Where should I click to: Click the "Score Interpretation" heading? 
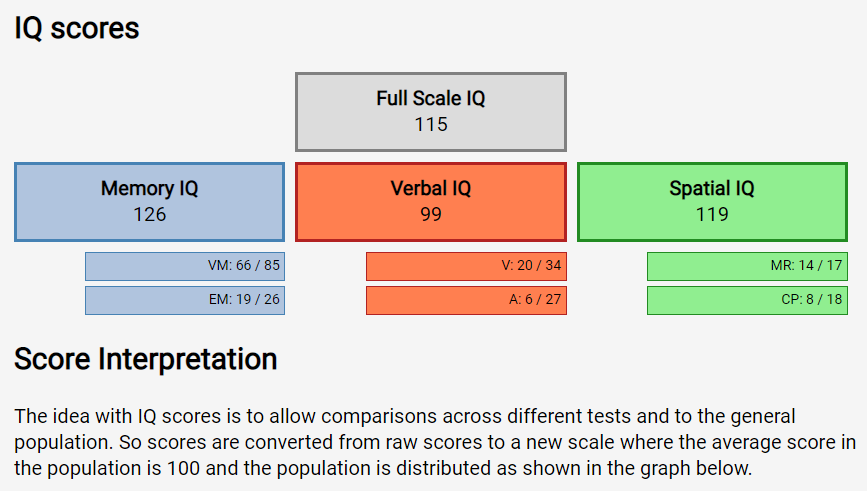145,358
